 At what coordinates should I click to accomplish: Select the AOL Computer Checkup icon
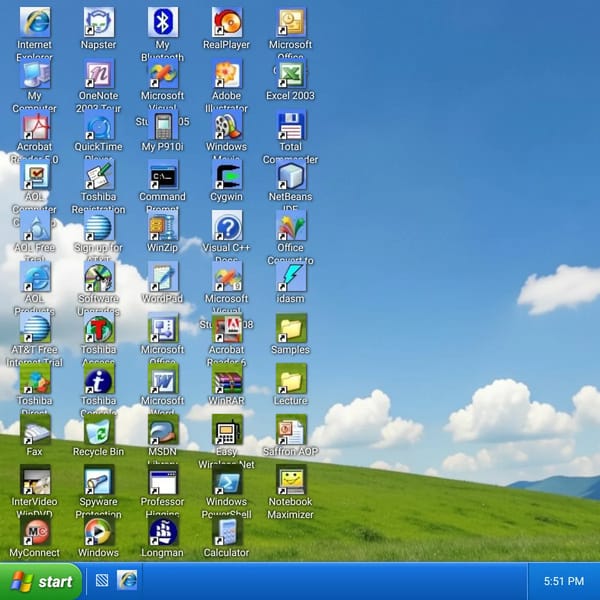click(35, 175)
